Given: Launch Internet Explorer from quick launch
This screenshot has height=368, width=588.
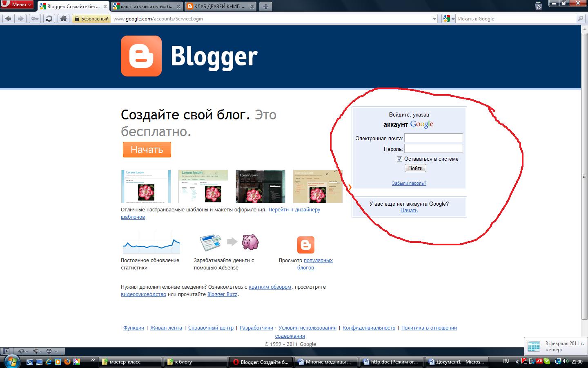Looking at the screenshot, I should point(49,362).
